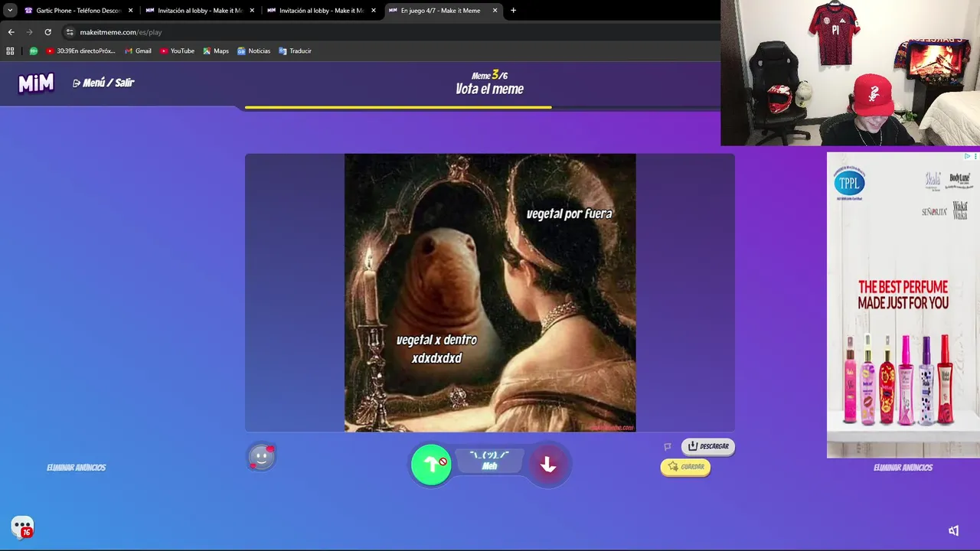The width and height of the screenshot is (980, 551).
Task: Open the YouTube bookmark
Action: click(177, 51)
